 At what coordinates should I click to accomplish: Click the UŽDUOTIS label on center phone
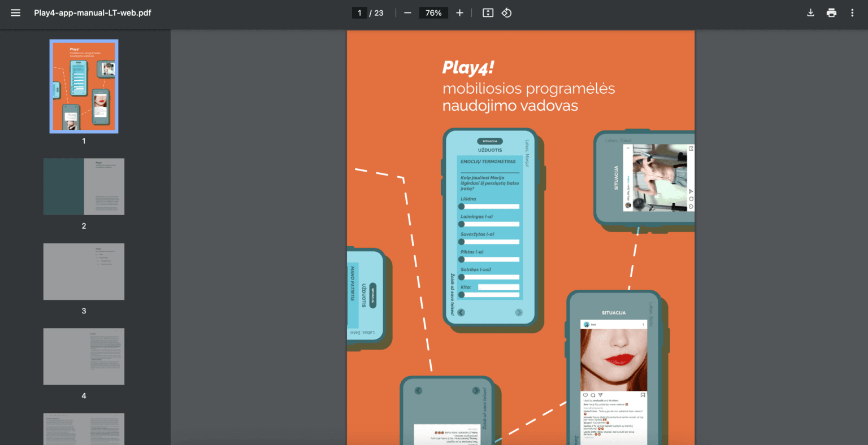[489, 150]
